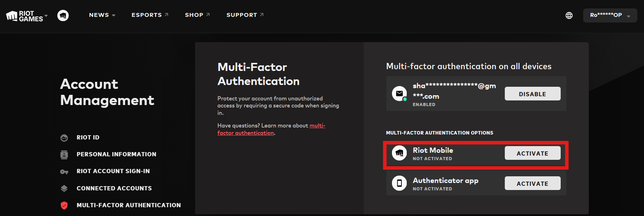Click the email envelope icon
This screenshot has width=644, height=216.
(x=399, y=93)
